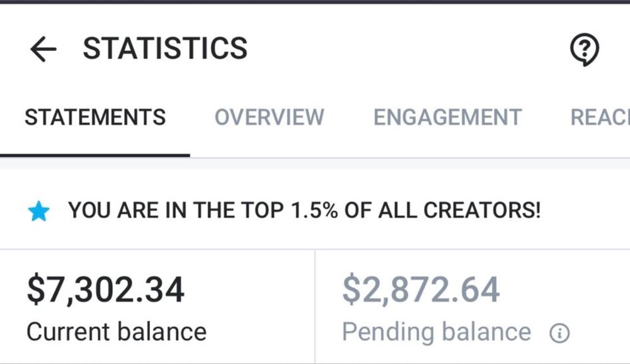Click the Current balance label
This screenshot has width=630, height=364.
(117, 332)
